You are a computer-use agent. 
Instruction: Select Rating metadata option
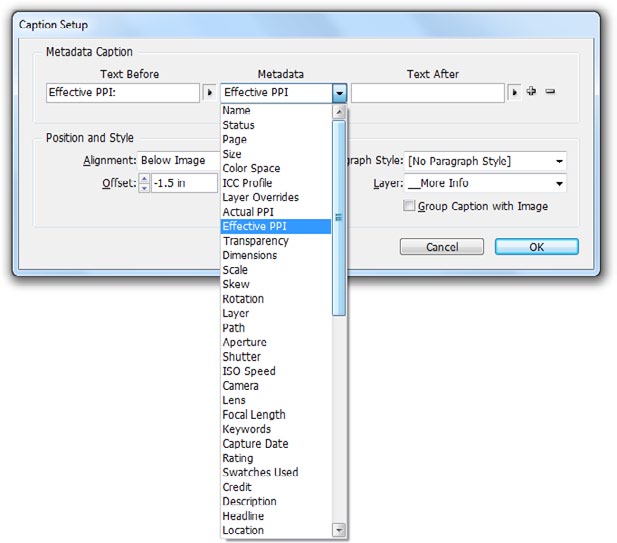coord(276,458)
